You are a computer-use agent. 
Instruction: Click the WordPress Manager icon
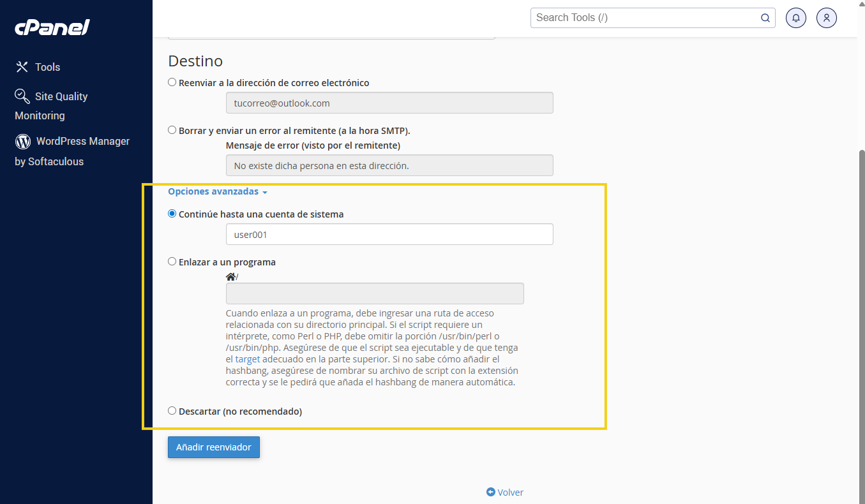23,142
